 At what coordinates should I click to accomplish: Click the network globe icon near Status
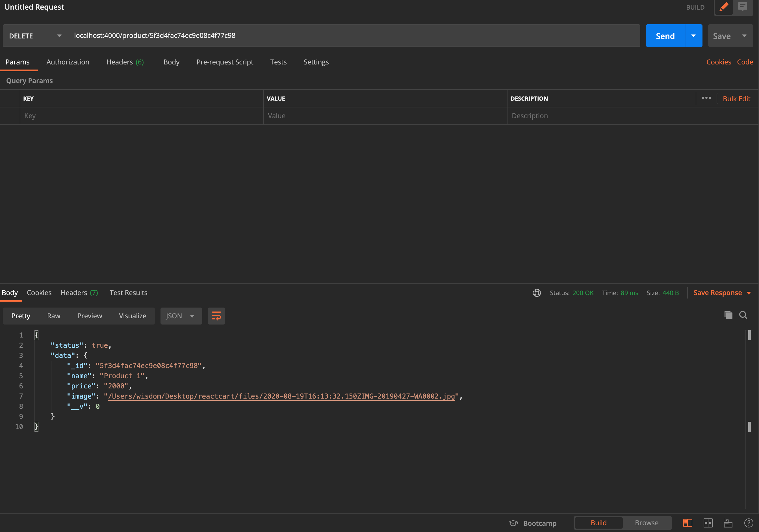click(x=537, y=293)
